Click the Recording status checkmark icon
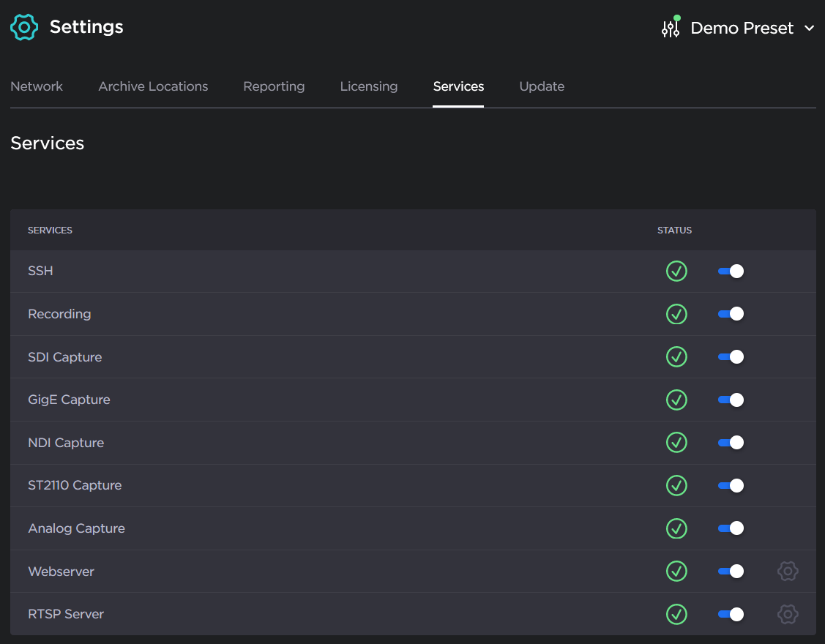 point(676,314)
